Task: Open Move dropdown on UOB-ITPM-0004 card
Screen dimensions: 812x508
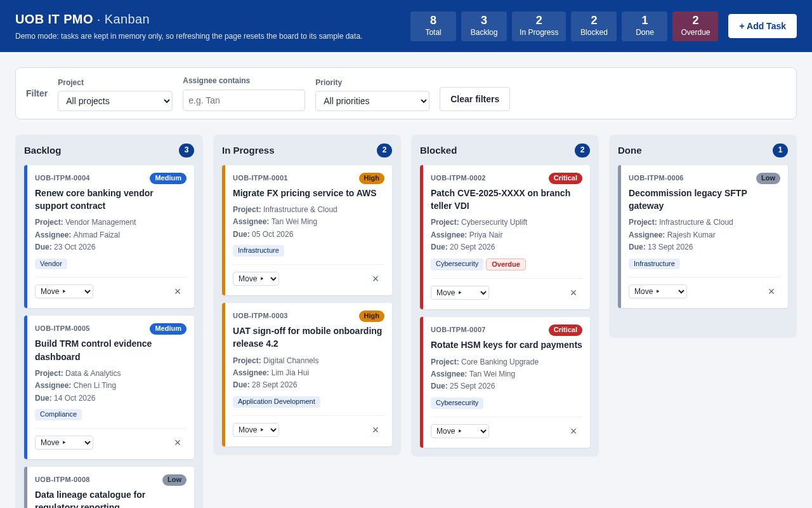Action: [x=64, y=291]
